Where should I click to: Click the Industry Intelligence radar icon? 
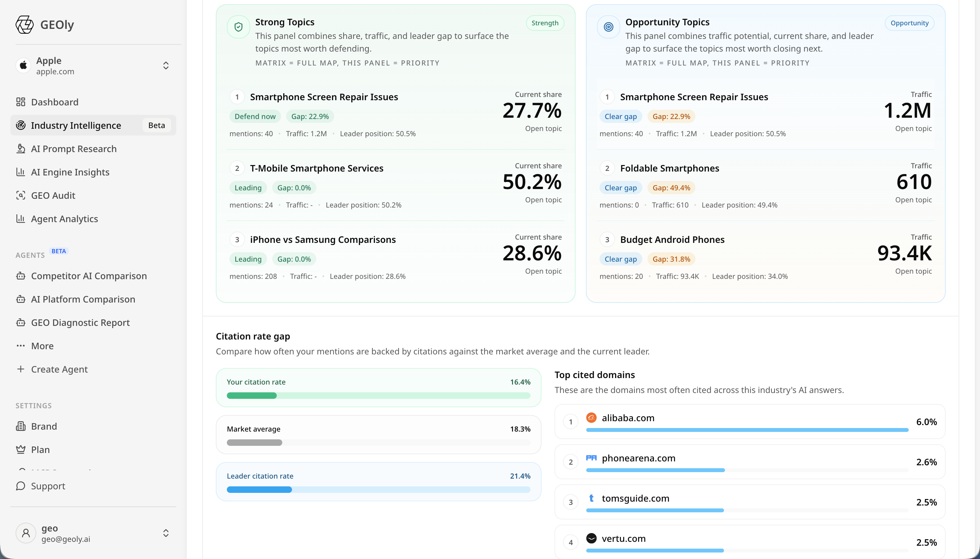click(x=21, y=125)
